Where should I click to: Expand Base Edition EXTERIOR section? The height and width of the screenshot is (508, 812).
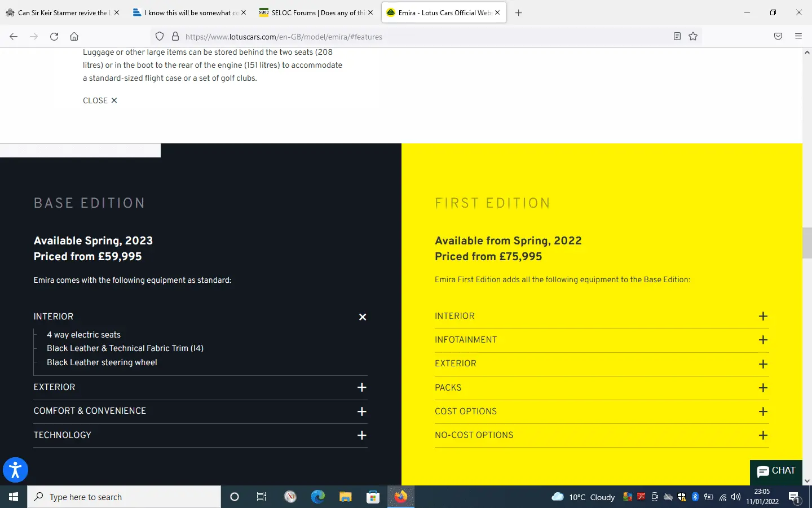coord(362,387)
